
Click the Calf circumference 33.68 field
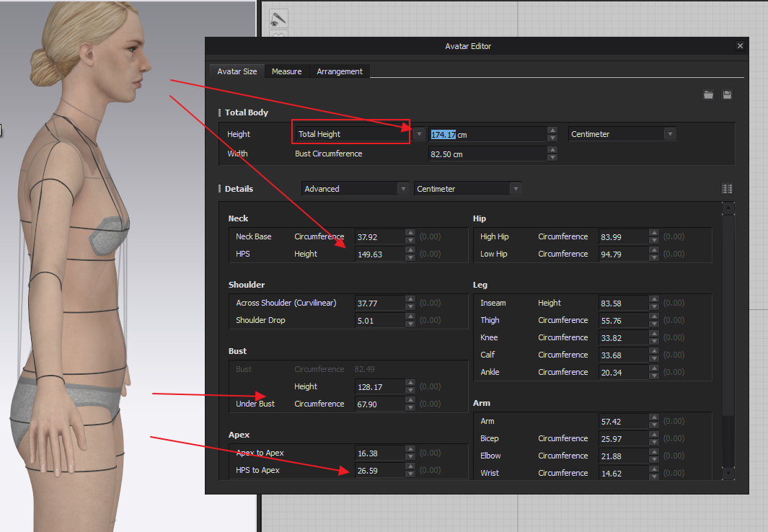(x=624, y=355)
